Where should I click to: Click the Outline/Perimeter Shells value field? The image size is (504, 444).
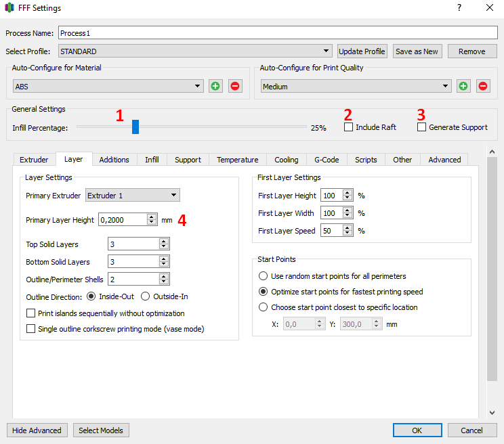pos(133,280)
